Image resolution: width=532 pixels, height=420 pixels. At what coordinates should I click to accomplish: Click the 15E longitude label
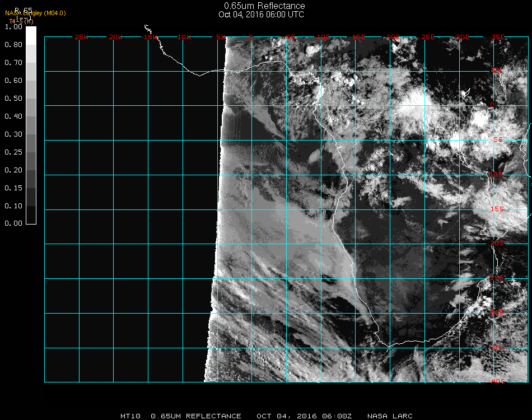coord(358,37)
